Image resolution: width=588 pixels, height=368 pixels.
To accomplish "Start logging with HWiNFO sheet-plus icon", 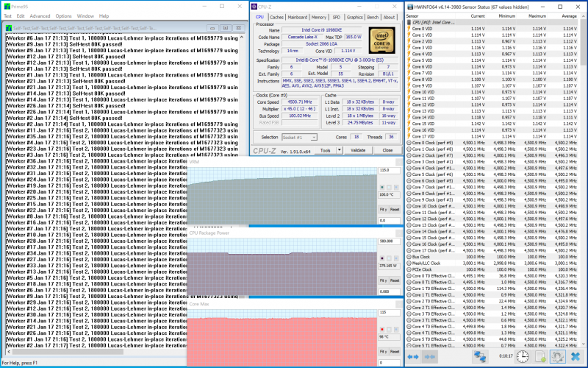I will point(540,356).
